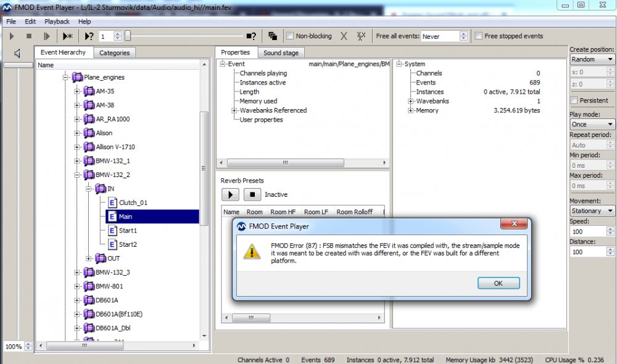Click the Name column header in tree

(118, 65)
